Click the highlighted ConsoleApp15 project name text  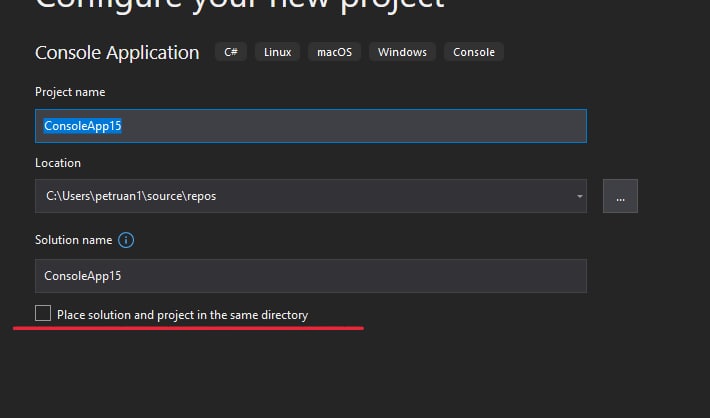82,126
